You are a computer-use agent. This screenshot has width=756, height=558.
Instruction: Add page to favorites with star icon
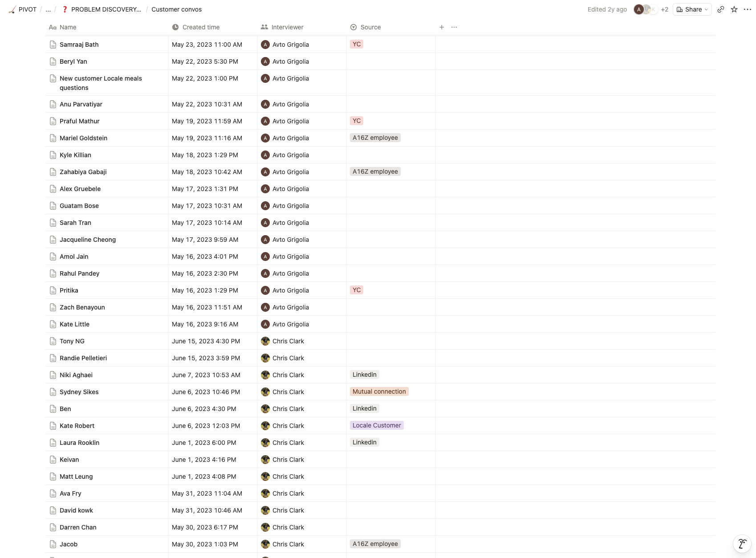coord(734,9)
